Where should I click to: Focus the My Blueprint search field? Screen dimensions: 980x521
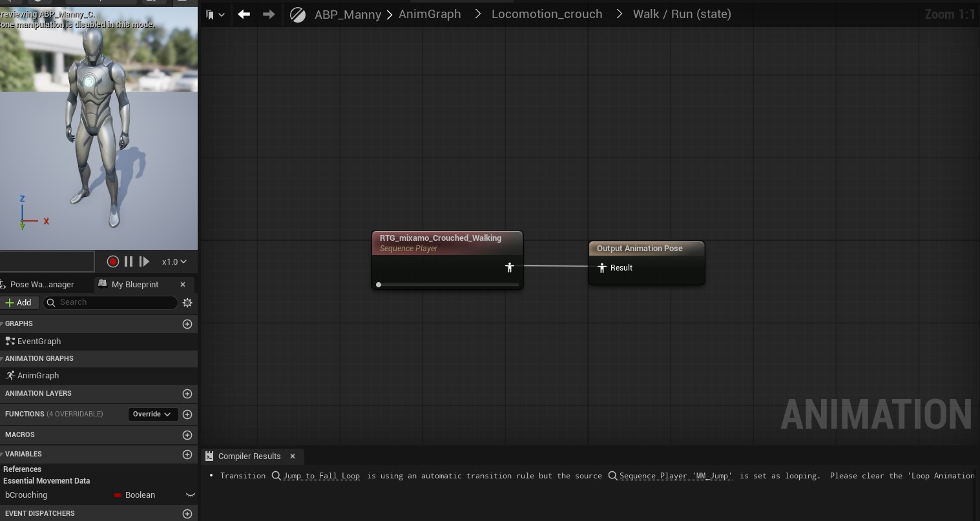click(x=110, y=302)
